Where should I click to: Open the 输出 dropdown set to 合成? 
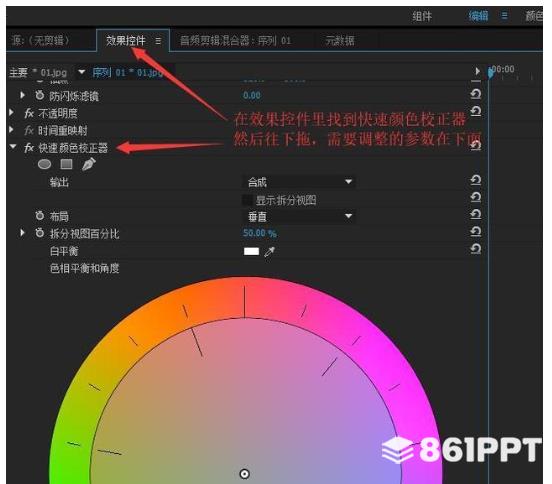pyautogui.click(x=299, y=182)
